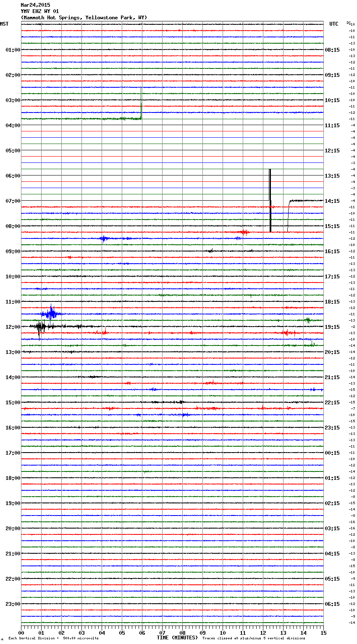Screen dimensions: 357x644
Task: Click the 19:15 UTC time label
Action: [332, 327]
